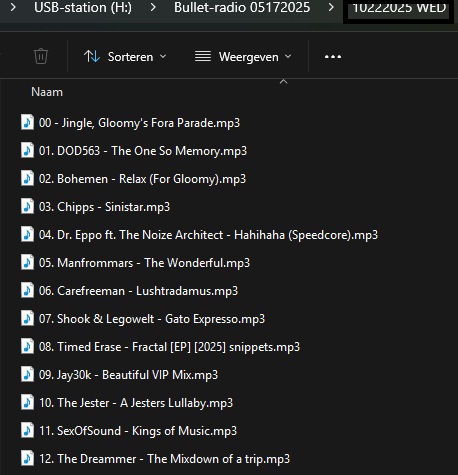This screenshot has width=458, height=475.
Task: Select 09. Jay30k - Beautiful VIP Mix.mp3
Action: [128, 375]
